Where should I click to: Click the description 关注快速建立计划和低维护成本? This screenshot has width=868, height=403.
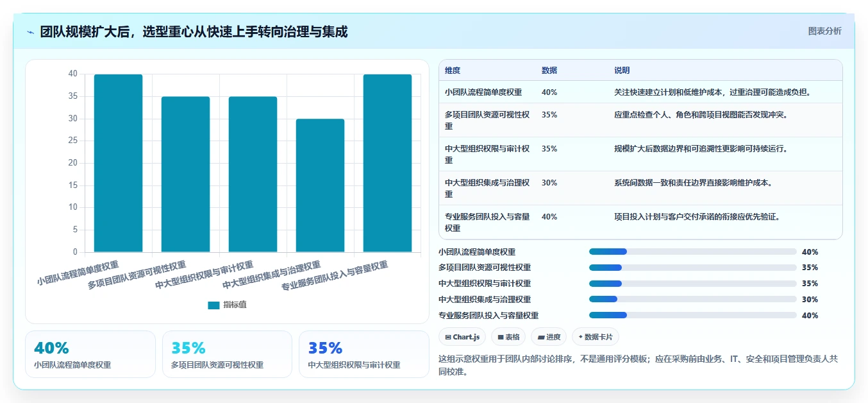pos(713,92)
